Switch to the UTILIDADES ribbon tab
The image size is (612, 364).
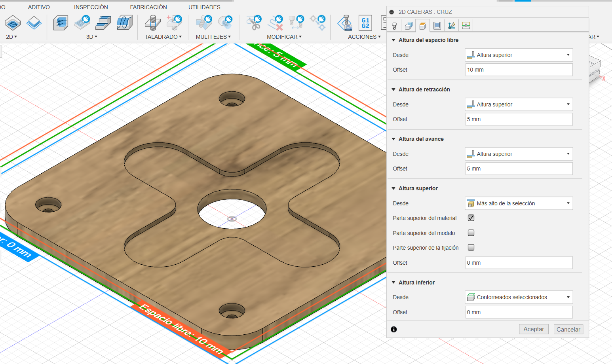[204, 7]
